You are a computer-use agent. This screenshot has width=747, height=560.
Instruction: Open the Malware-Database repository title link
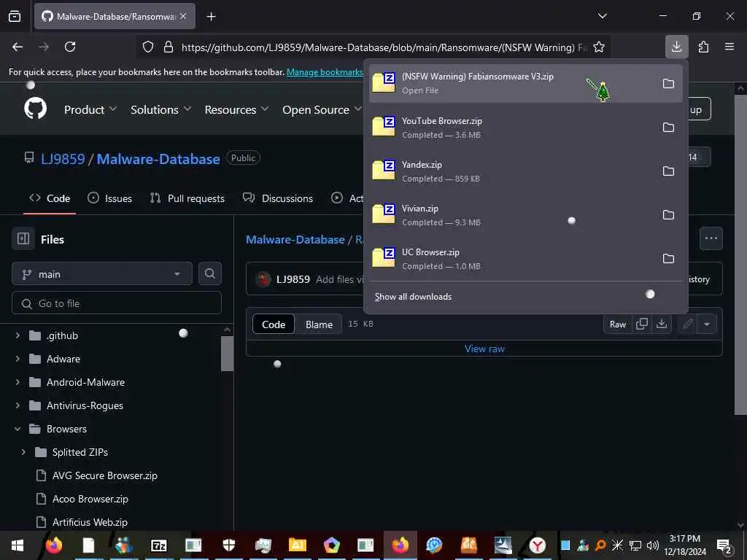158,159
